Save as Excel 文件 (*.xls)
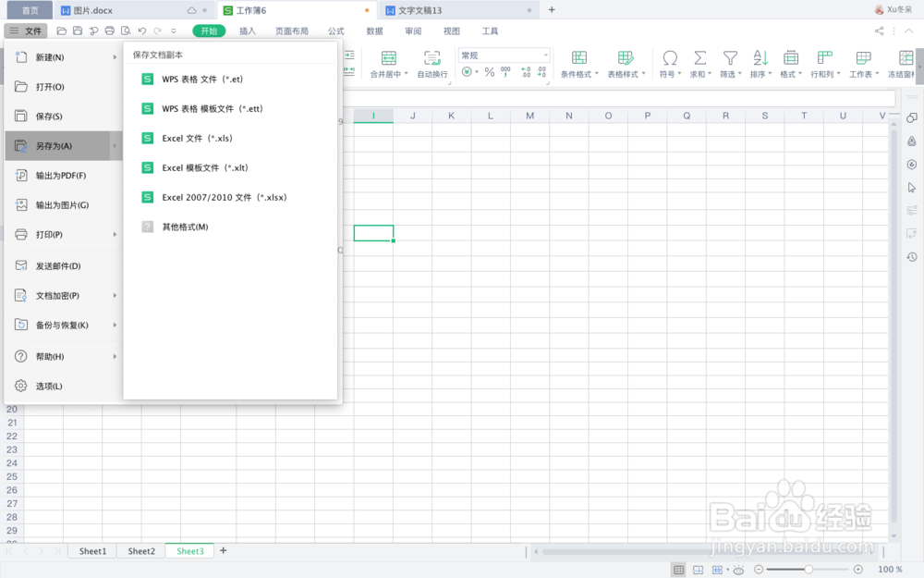 pyautogui.click(x=230, y=138)
